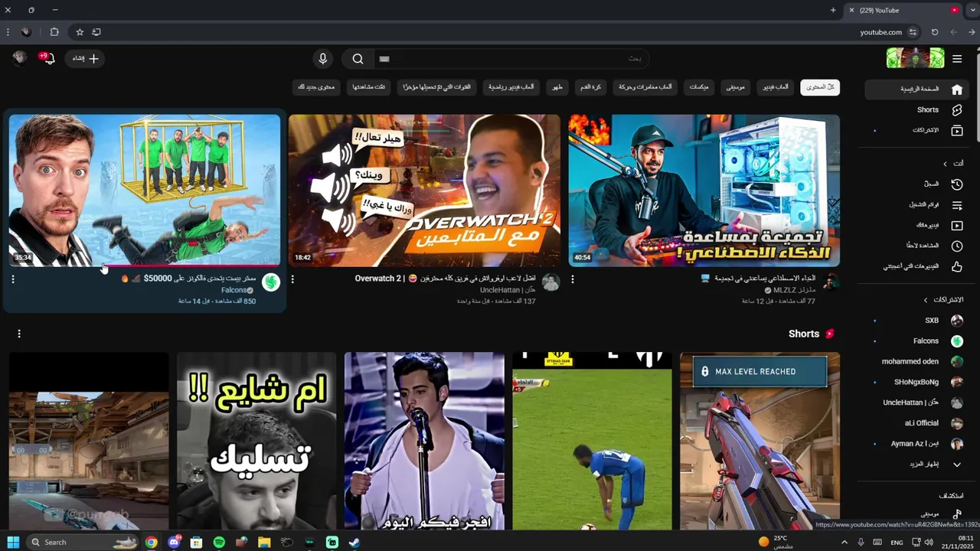Select the 'محتوى جديد لك' filter chip
Image resolution: width=980 pixels, height=551 pixels.
[316, 87]
